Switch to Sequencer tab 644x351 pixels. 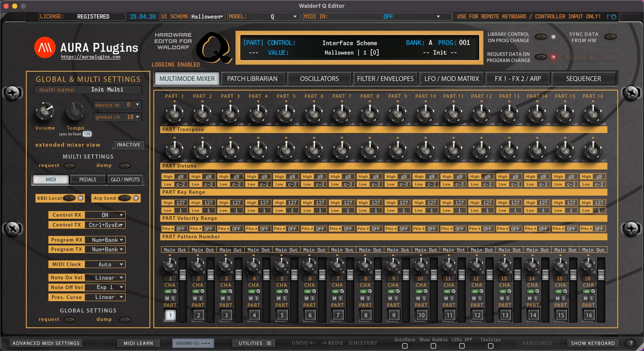click(583, 79)
